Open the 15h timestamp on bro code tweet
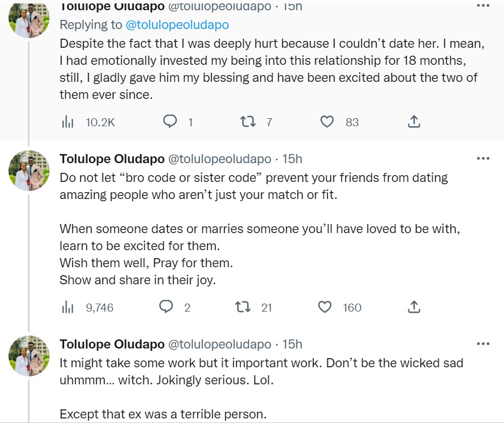 point(292,159)
